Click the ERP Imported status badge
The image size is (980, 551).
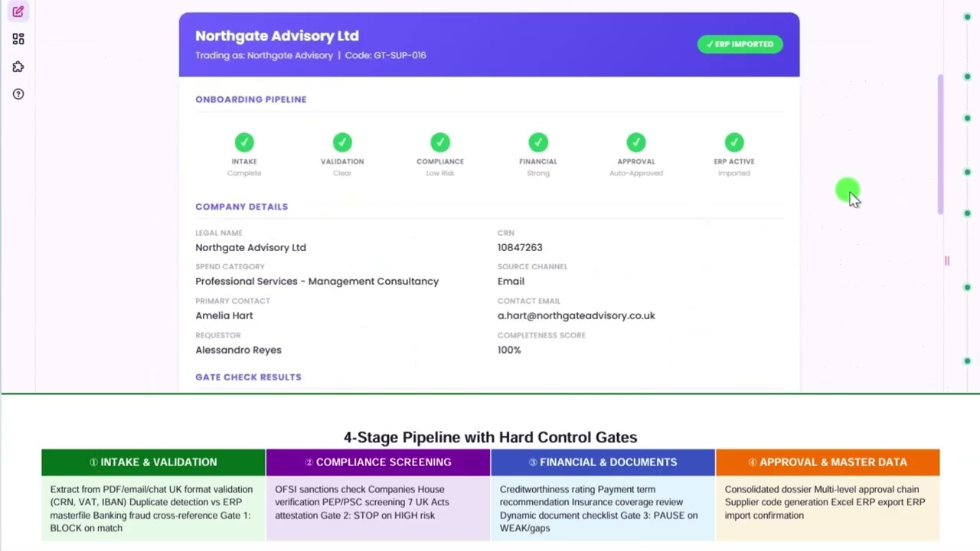point(740,44)
